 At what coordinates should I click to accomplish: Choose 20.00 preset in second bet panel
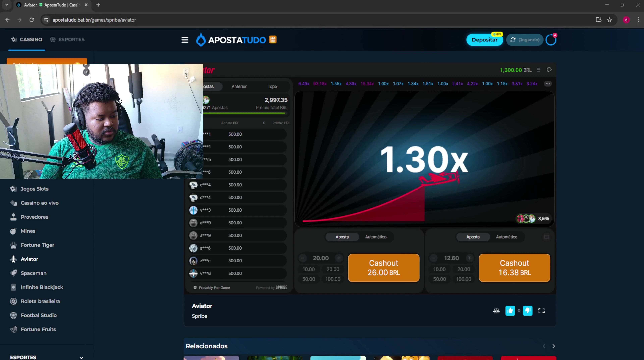pyautogui.click(x=464, y=269)
